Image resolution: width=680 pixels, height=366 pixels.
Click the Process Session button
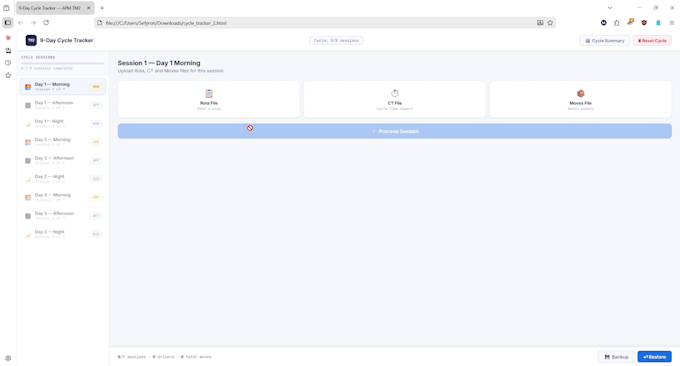(395, 131)
